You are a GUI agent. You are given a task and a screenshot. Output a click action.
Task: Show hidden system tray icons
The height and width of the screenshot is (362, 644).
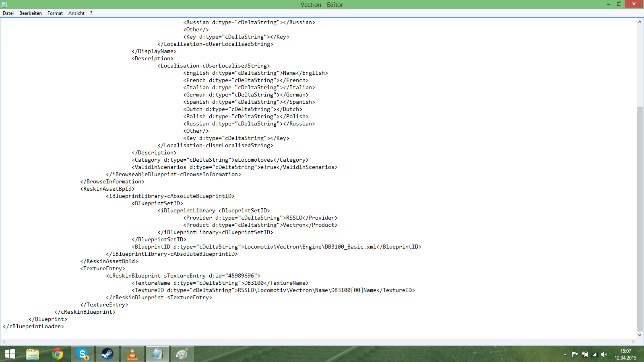click(x=565, y=354)
